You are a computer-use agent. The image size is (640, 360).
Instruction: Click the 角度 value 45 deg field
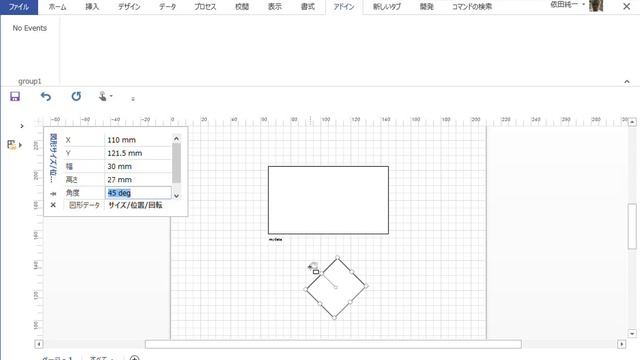(x=138, y=193)
